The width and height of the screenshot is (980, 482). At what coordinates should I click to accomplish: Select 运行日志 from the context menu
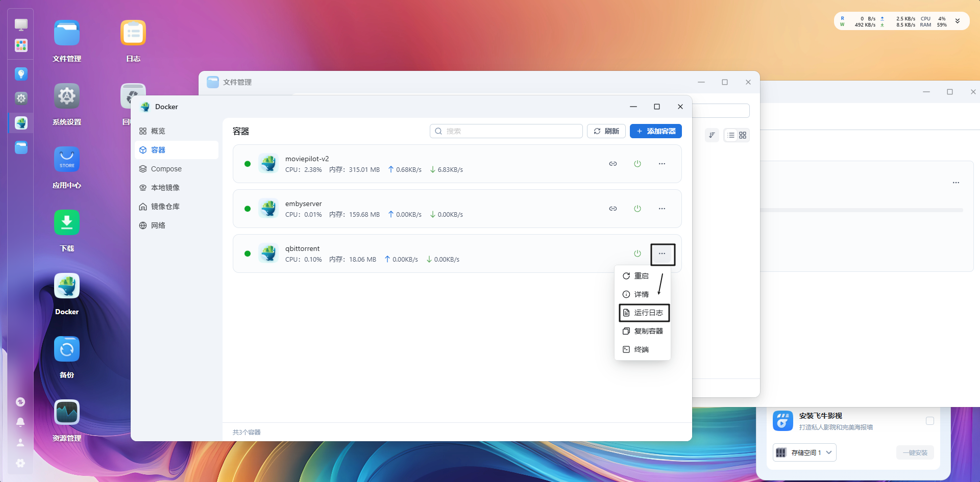click(x=644, y=313)
